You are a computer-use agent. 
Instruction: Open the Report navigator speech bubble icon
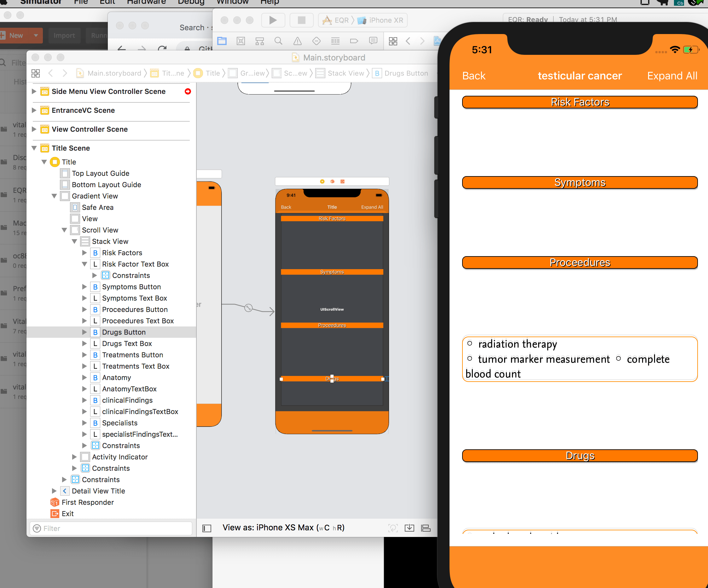click(x=373, y=41)
